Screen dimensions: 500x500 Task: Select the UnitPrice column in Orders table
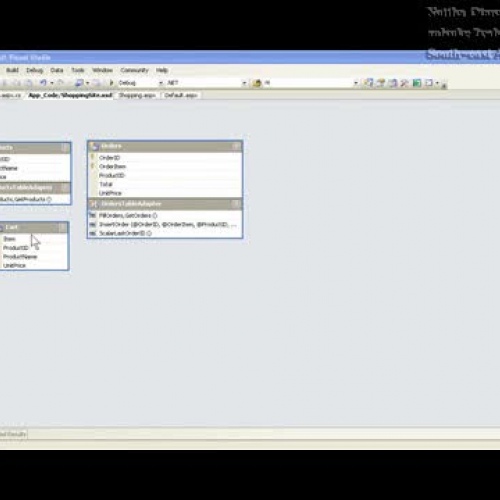pos(165,193)
